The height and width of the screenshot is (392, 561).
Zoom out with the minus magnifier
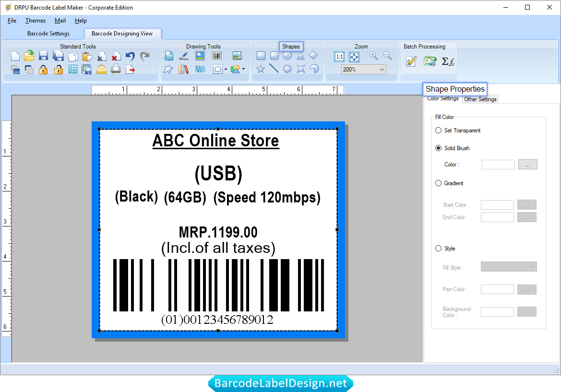387,56
